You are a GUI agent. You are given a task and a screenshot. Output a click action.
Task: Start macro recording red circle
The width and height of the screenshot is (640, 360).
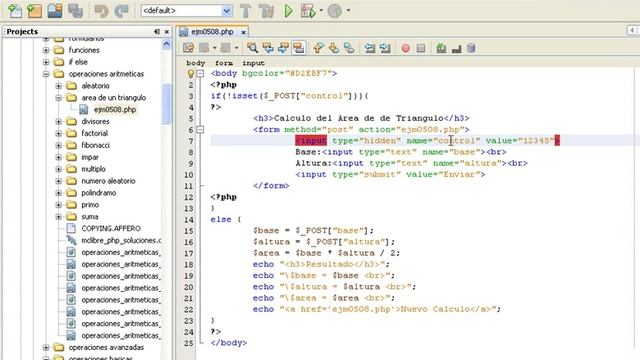click(405, 48)
